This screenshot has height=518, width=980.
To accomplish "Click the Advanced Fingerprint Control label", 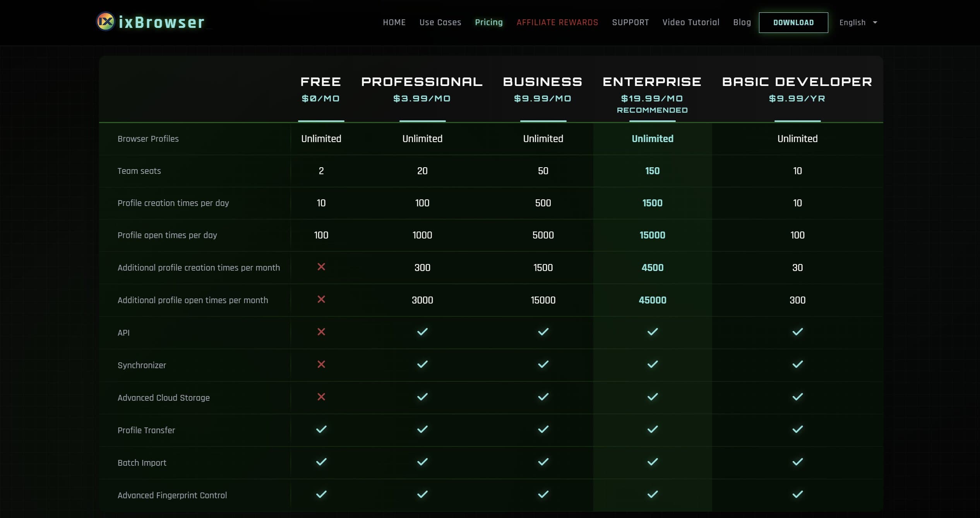I will tap(172, 495).
